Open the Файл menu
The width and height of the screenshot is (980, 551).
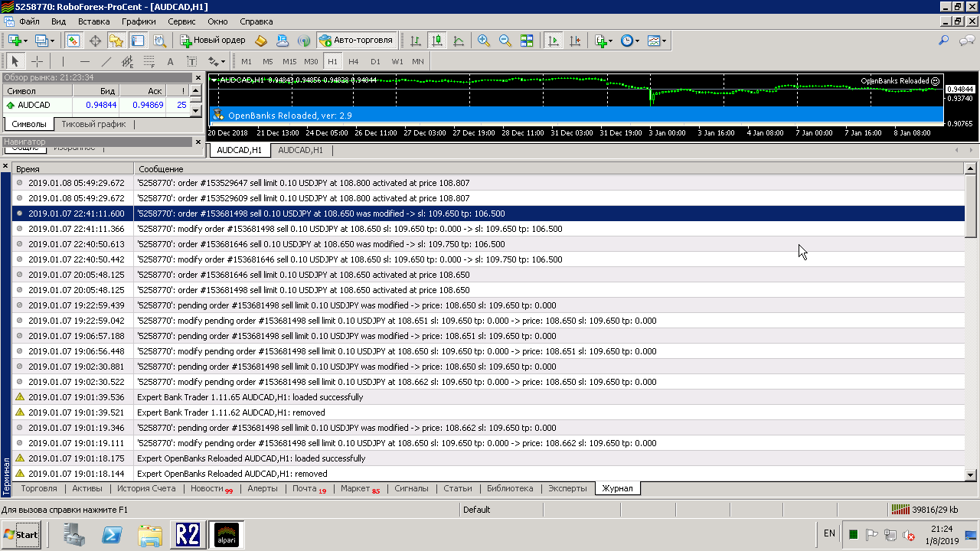point(30,21)
